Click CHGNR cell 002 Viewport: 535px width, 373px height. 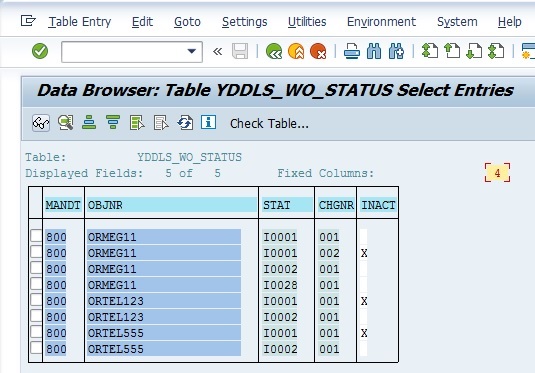point(329,253)
